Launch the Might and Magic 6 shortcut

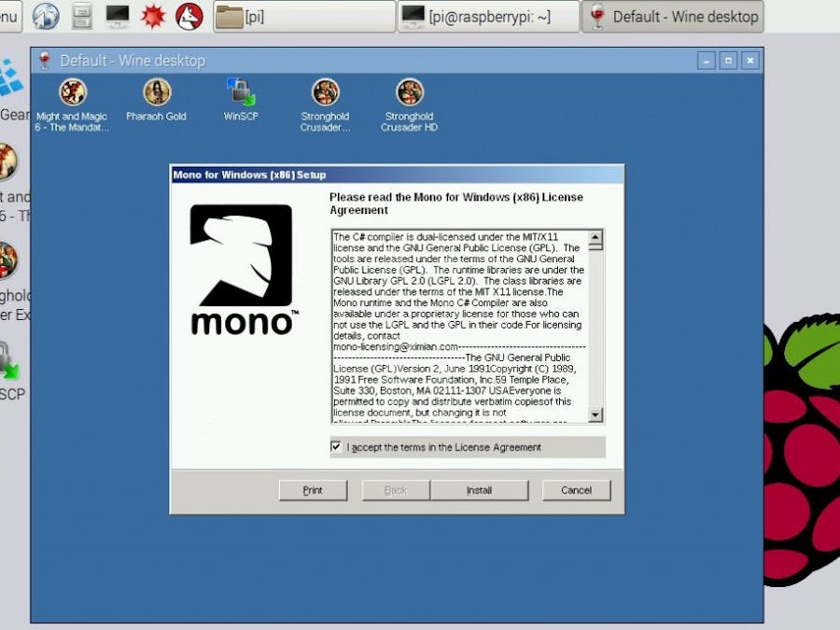(74, 93)
